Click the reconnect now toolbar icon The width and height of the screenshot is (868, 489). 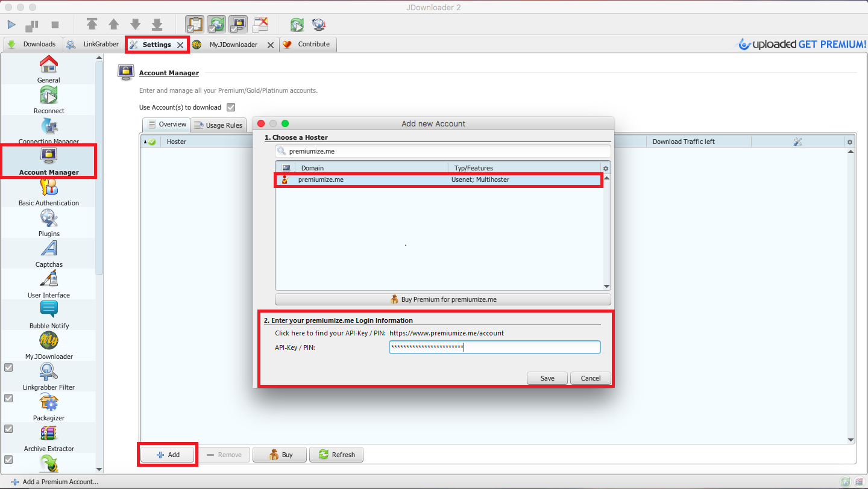pos(297,25)
